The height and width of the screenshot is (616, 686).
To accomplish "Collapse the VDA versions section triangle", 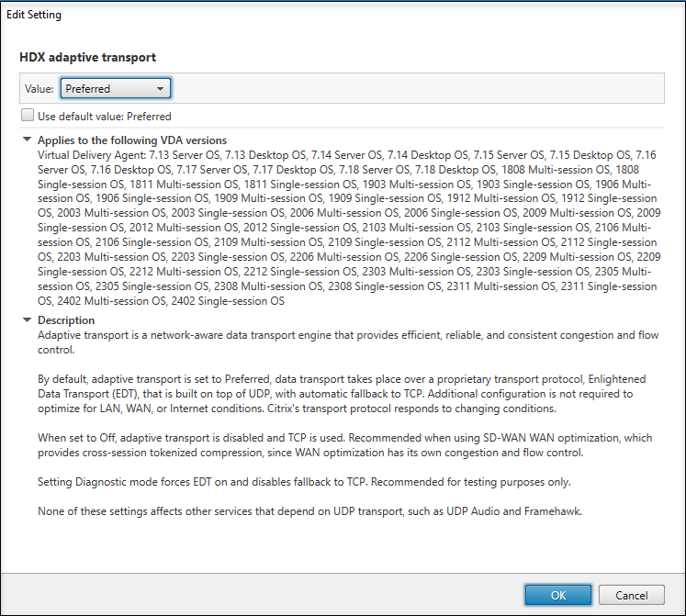I will [26, 140].
